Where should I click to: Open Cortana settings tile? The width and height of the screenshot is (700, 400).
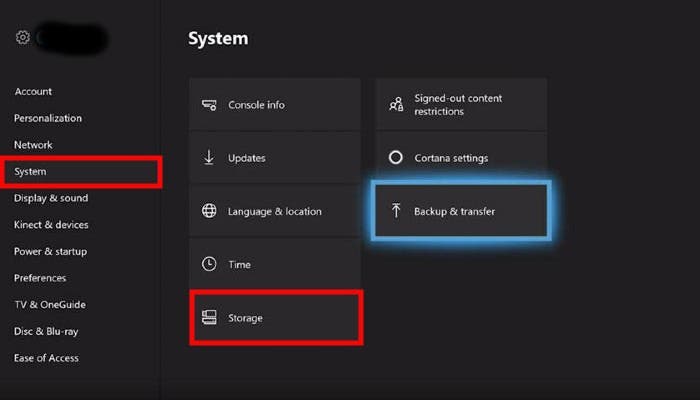coord(461,158)
